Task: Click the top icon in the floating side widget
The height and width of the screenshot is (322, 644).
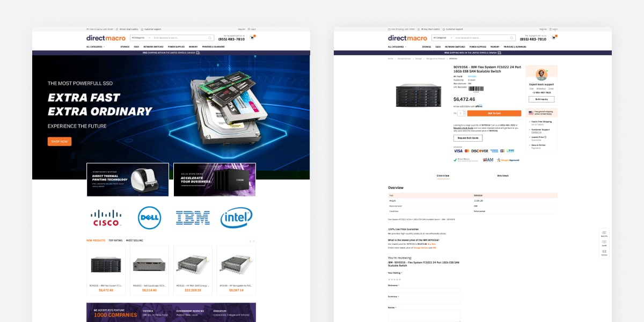Action: [x=604, y=233]
